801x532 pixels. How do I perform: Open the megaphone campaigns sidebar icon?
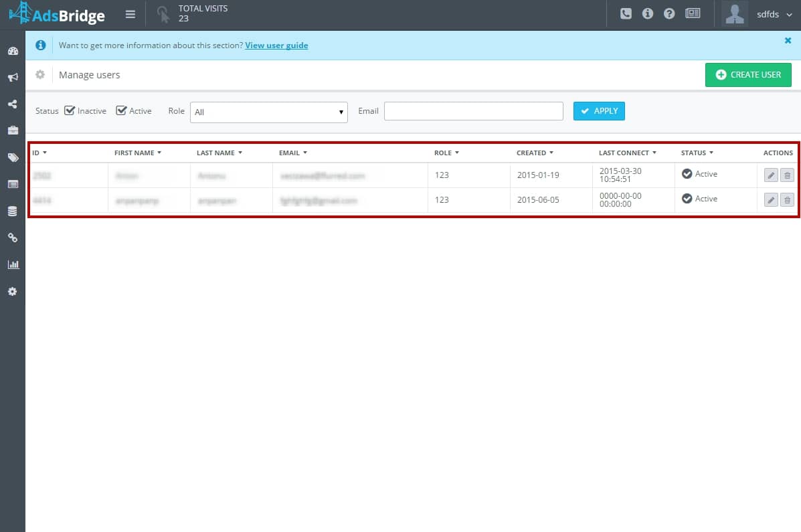coord(13,77)
